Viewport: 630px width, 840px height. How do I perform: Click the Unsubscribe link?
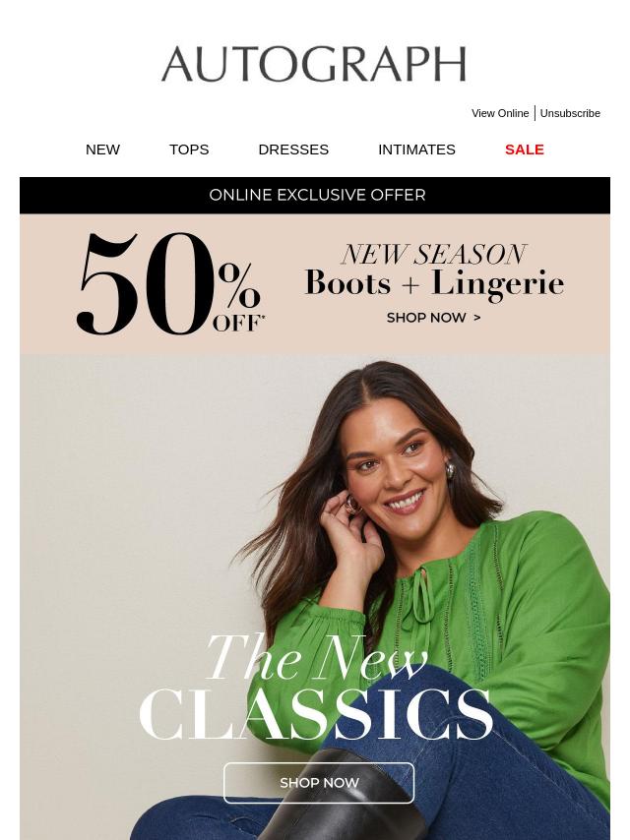pyautogui.click(x=570, y=113)
